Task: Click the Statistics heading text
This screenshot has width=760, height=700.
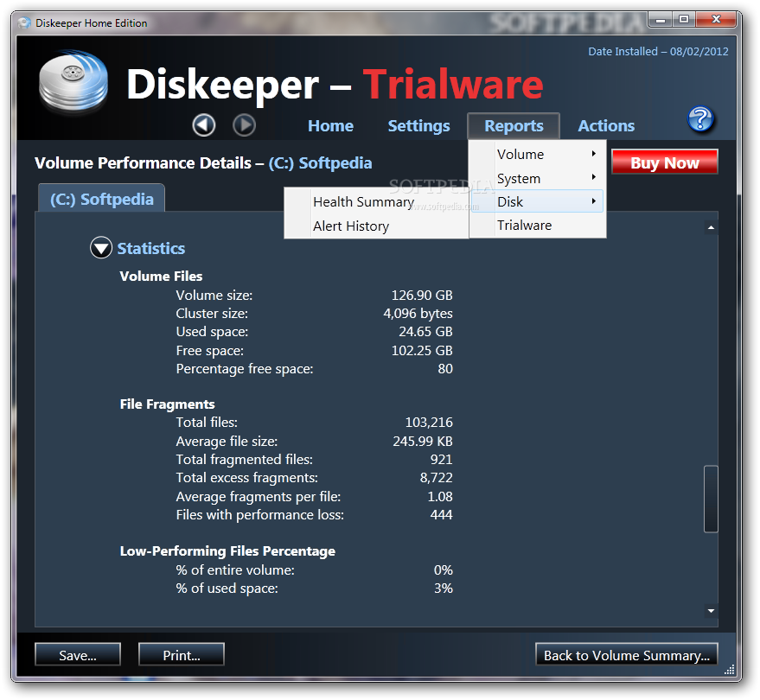Action: pos(151,248)
